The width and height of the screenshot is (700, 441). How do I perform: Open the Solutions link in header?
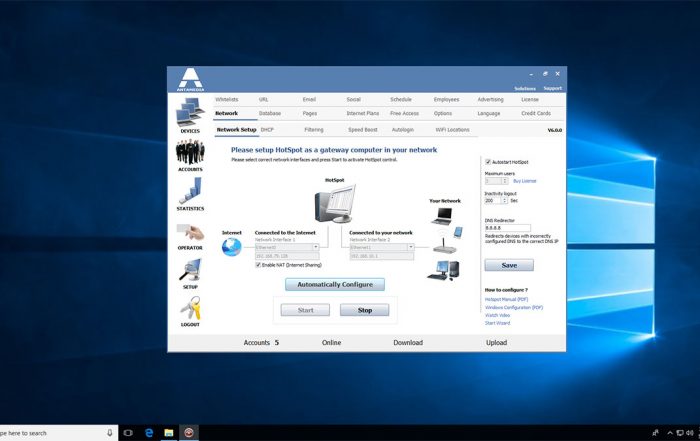(525, 88)
